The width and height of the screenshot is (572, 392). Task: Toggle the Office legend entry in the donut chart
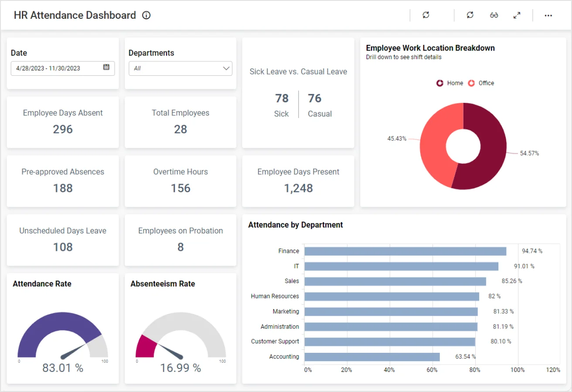[x=481, y=83]
